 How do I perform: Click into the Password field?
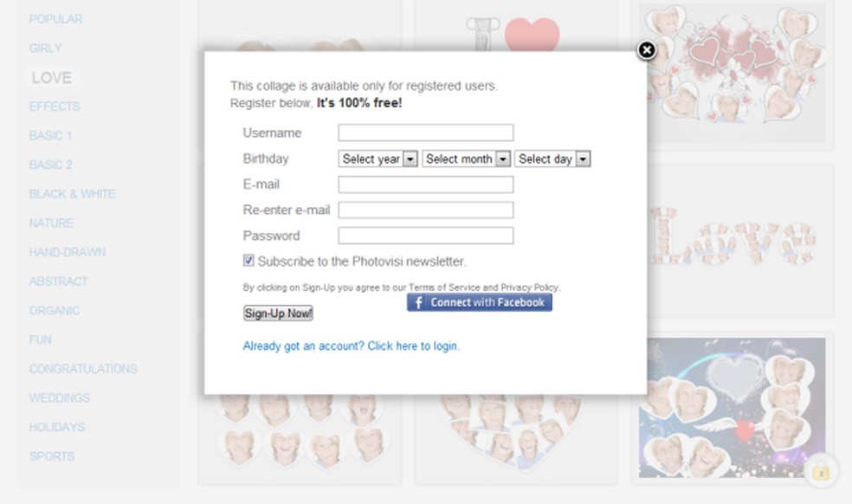(x=425, y=236)
